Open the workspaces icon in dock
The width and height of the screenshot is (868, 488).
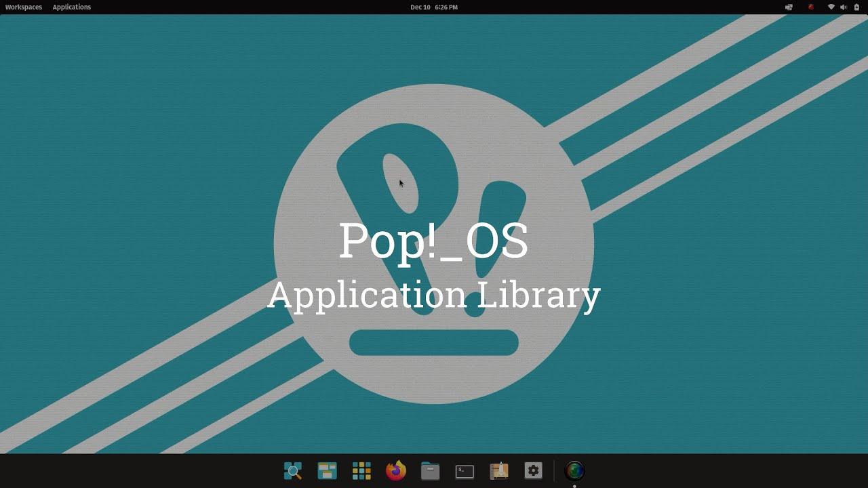[x=328, y=470]
